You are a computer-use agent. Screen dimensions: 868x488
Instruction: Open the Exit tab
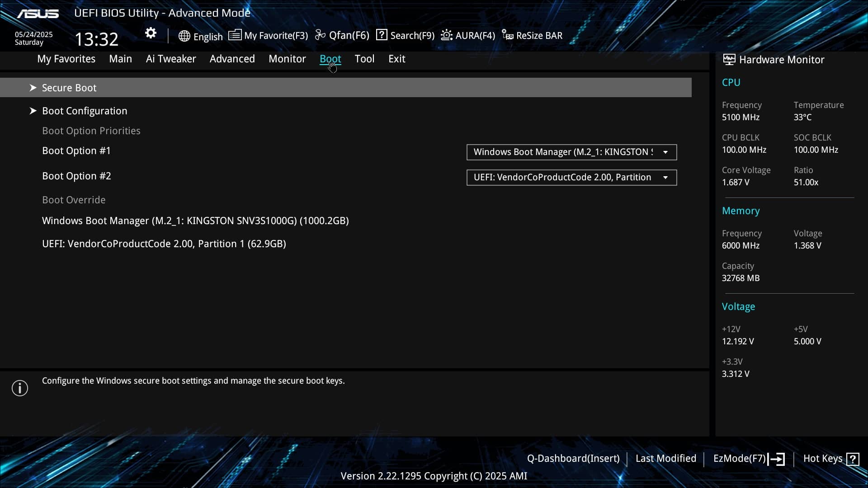point(396,59)
